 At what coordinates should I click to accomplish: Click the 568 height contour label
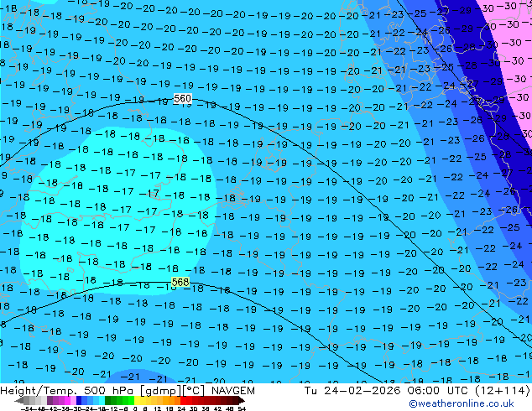pos(180,282)
